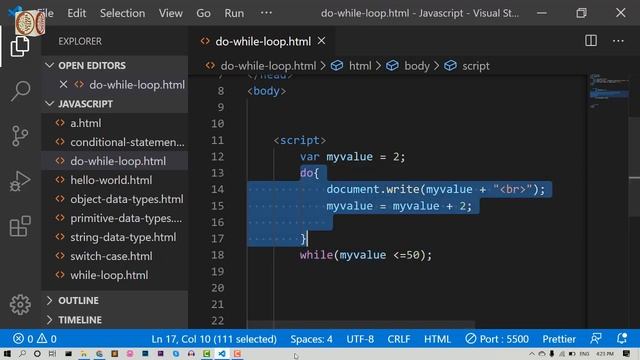Screen dimensions: 640x360
Task: Open the Search view in activity bar
Action: pos(20,91)
